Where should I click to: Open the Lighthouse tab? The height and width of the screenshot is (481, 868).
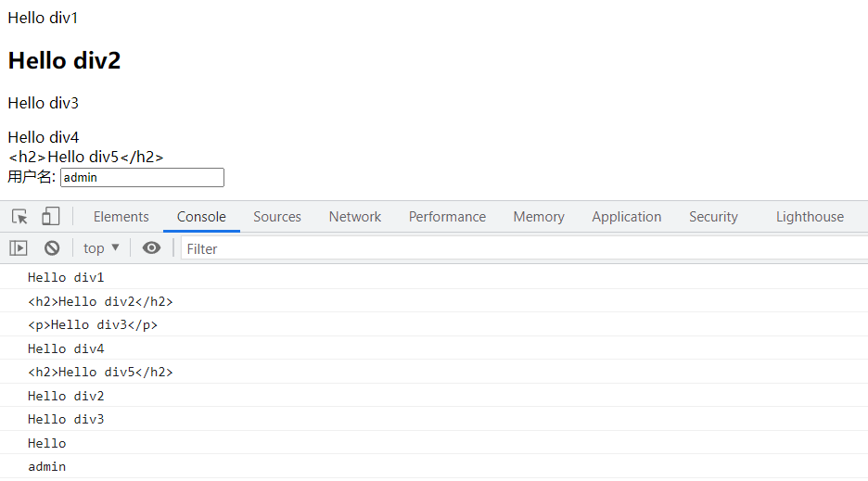[810, 217]
